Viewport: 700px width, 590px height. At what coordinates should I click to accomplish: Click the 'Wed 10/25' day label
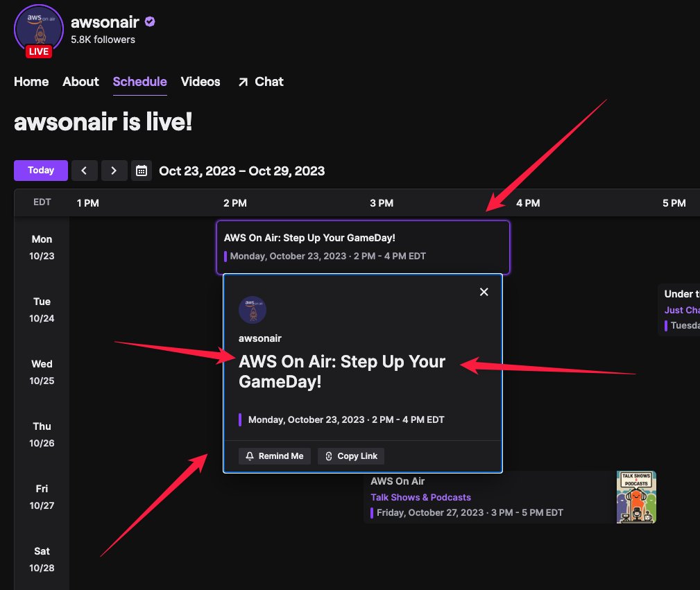[42, 372]
